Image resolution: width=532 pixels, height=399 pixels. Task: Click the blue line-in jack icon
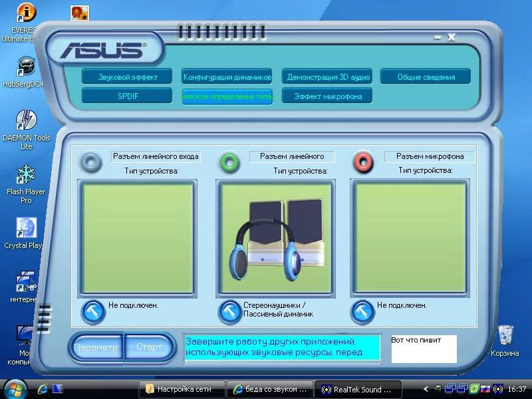(91, 162)
